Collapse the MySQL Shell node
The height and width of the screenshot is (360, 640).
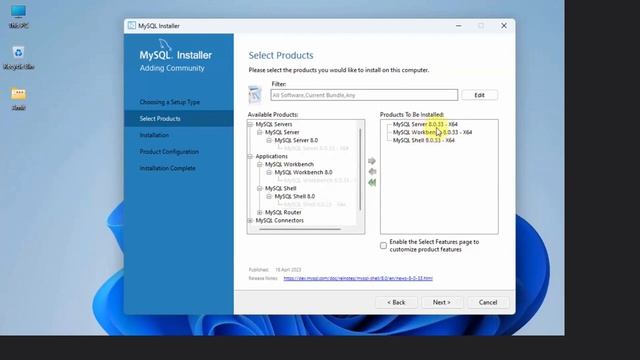click(260, 188)
